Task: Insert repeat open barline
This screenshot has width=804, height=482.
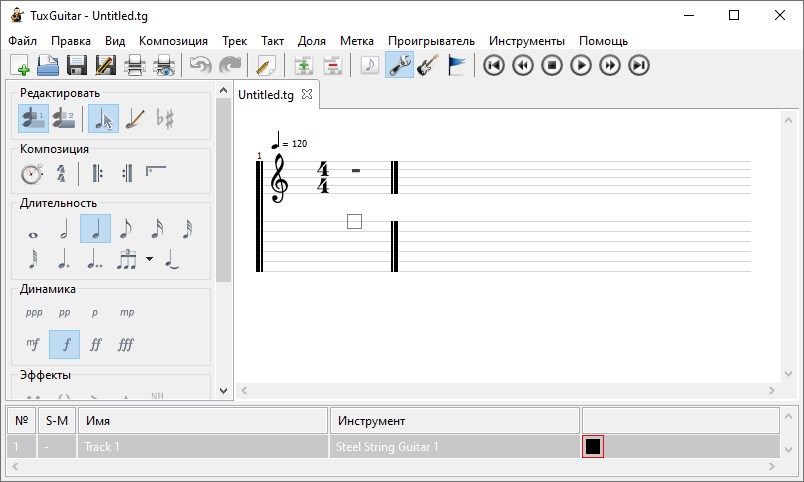Action: tap(97, 174)
